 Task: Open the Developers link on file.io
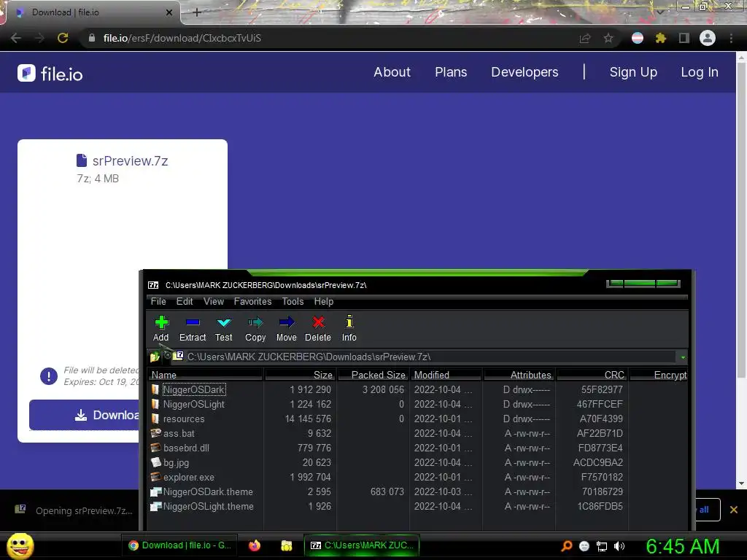[x=525, y=72]
